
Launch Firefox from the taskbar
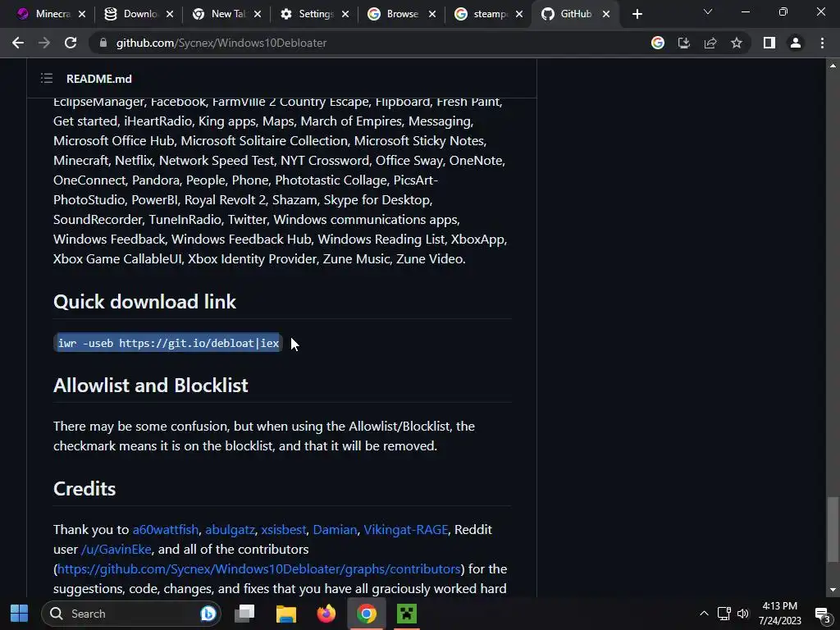(326, 614)
